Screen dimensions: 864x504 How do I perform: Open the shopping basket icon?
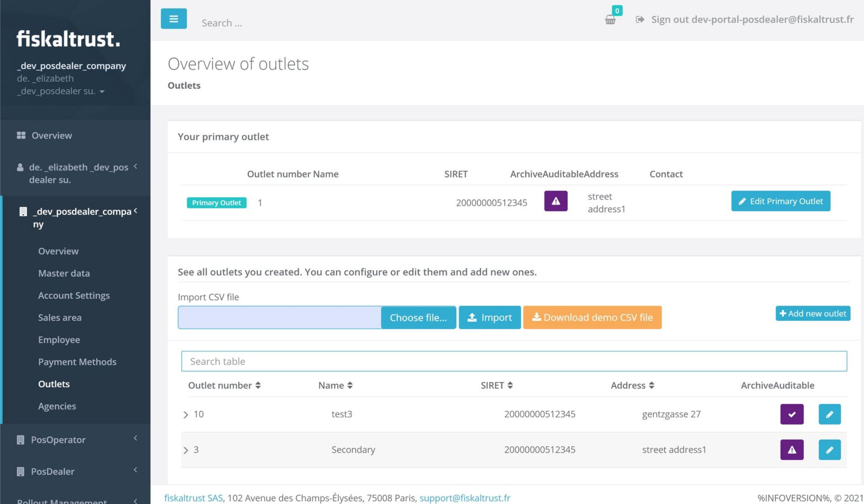(610, 19)
